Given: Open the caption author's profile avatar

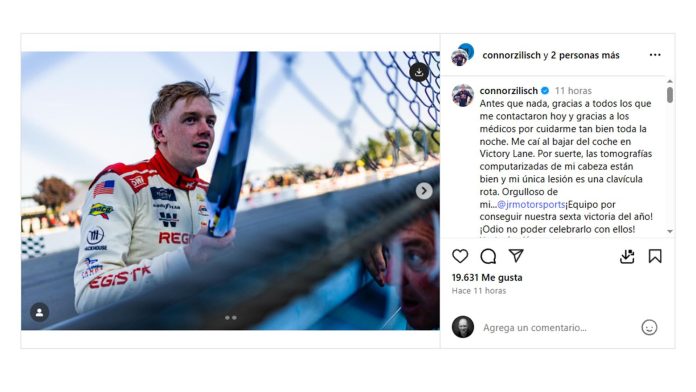Looking at the screenshot, I should (x=463, y=95).
